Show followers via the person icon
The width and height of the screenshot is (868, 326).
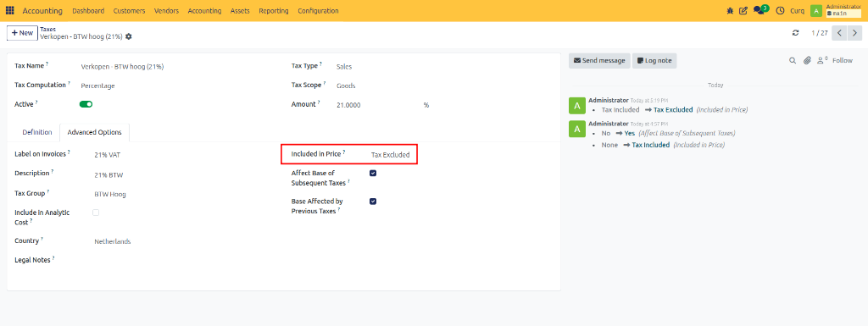tap(822, 60)
